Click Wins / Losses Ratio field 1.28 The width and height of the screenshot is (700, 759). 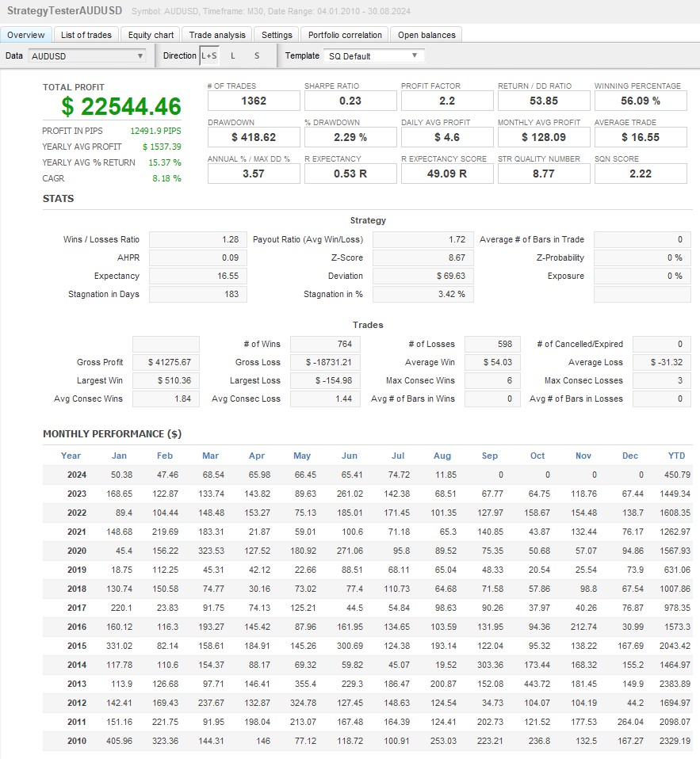point(198,239)
